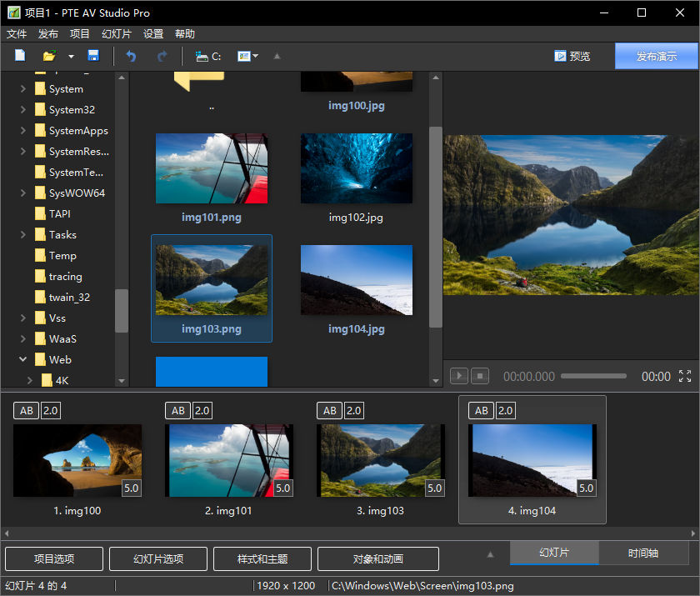
Task: Open the Publish (发布) menu
Action: pos(47,34)
